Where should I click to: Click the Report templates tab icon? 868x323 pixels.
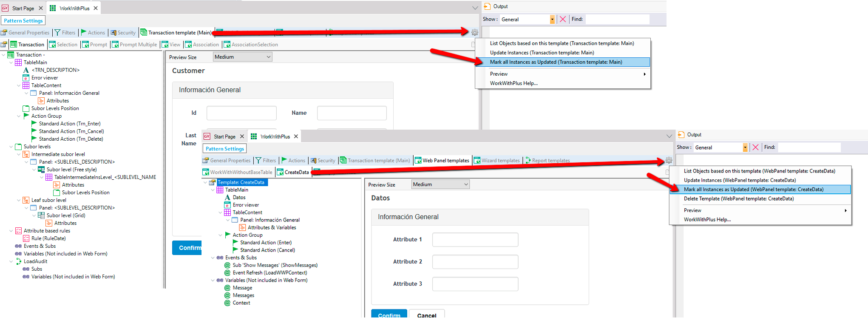(528, 161)
